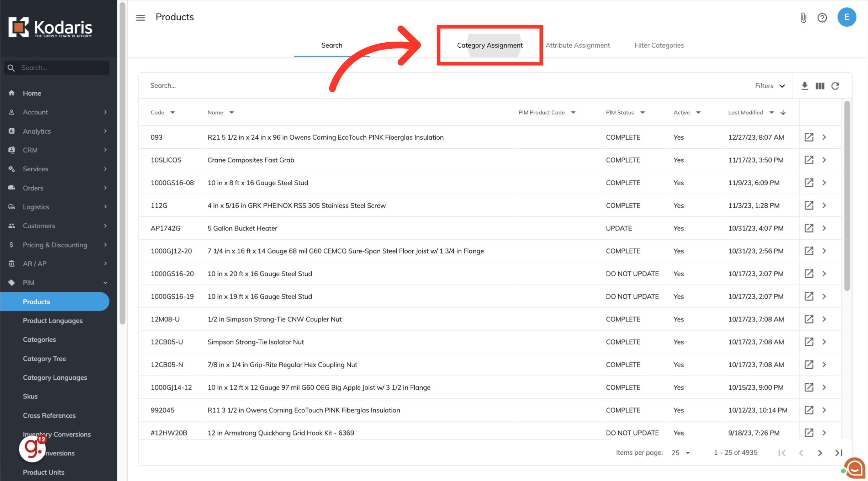Open PIM Status column filter arrow
The image size is (868, 481).
642,112
